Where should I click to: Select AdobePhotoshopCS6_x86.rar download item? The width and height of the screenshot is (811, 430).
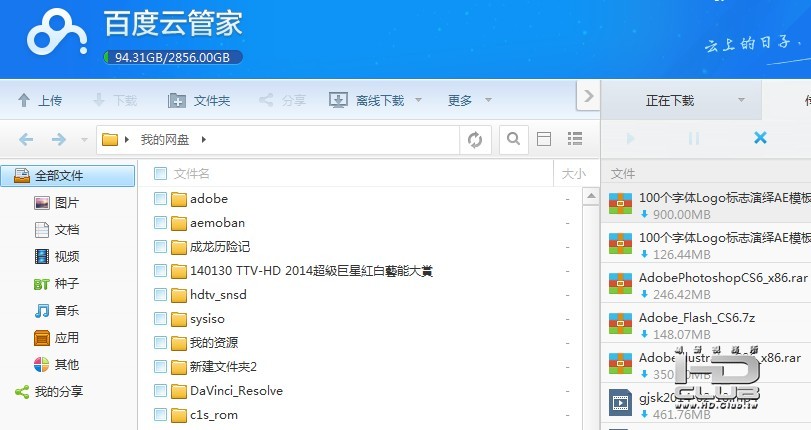pos(706,285)
